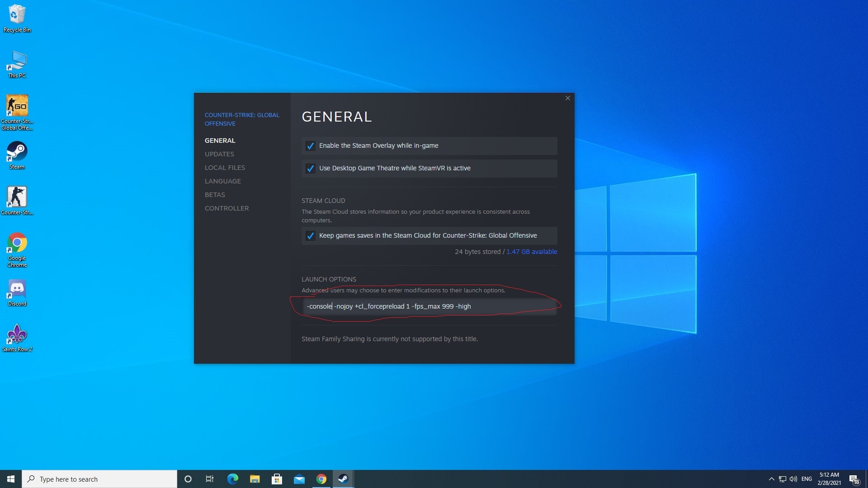Screen dimensions: 868x488
Task: Click the Steam icon in the taskbar
Action: pyautogui.click(x=343, y=479)
